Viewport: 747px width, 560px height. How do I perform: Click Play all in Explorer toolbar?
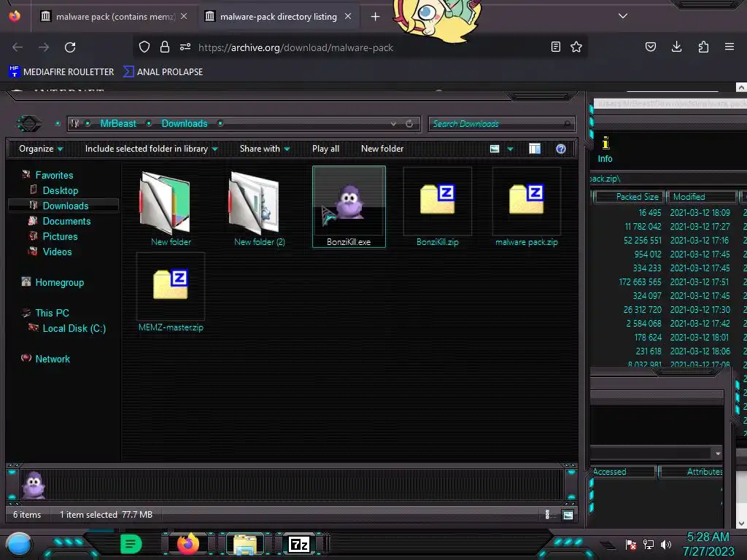pos(325,149)
